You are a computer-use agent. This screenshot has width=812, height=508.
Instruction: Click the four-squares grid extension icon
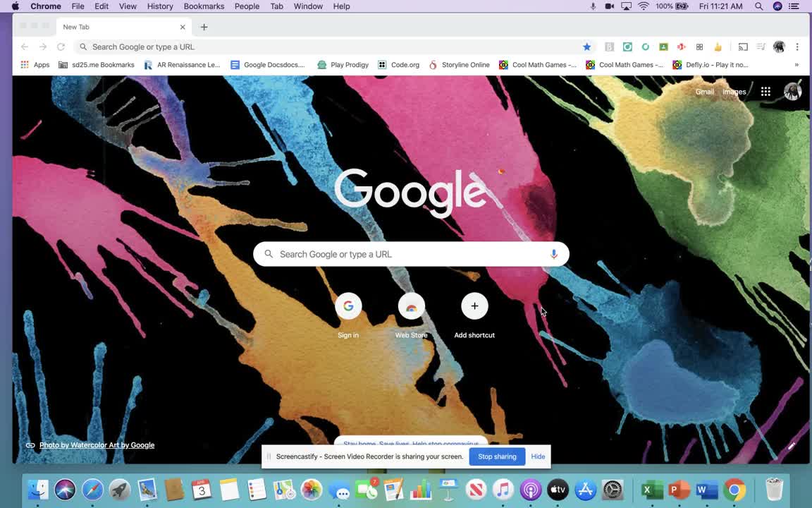(700, 47)
